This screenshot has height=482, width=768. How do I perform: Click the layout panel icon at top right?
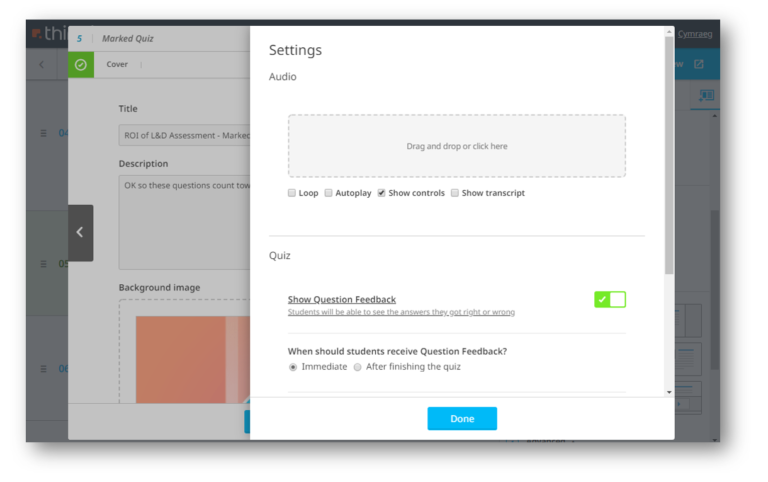coord(706,95)
